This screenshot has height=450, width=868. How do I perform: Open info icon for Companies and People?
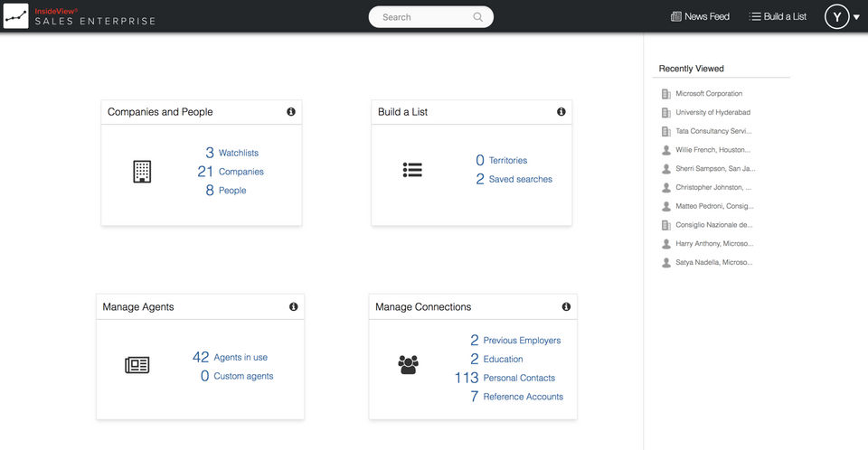(291, 112)
